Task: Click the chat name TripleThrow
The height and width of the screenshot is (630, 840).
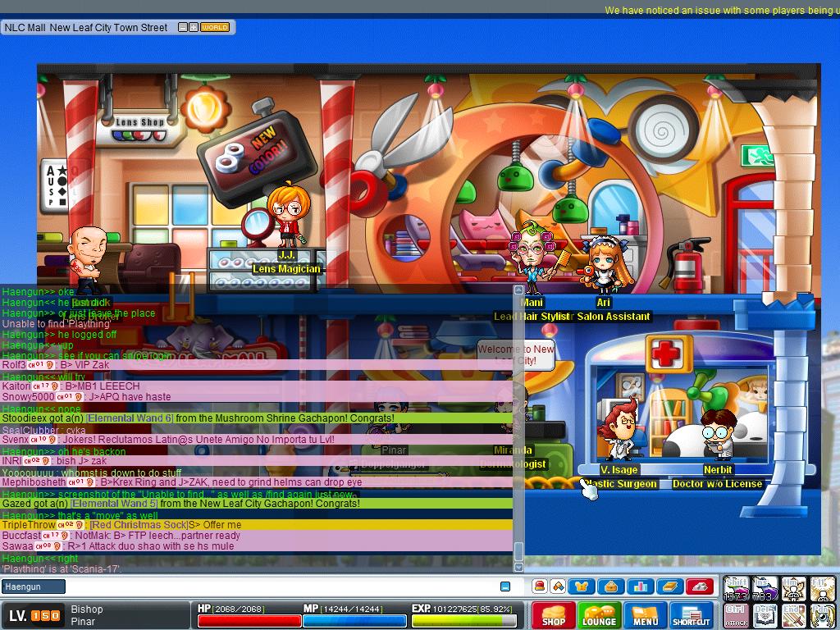Action: (x=29, y=525)
